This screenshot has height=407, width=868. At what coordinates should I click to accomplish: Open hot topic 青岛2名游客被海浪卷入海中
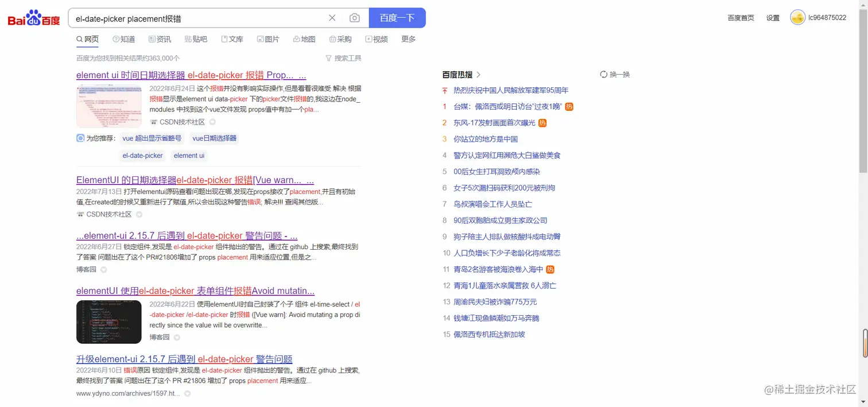(498, 269)
